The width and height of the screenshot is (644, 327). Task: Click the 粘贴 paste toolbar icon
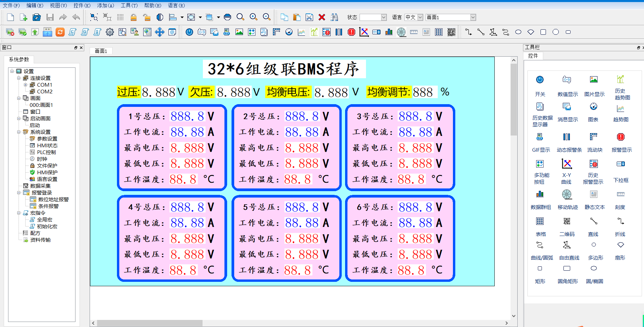tap(297, 17)
